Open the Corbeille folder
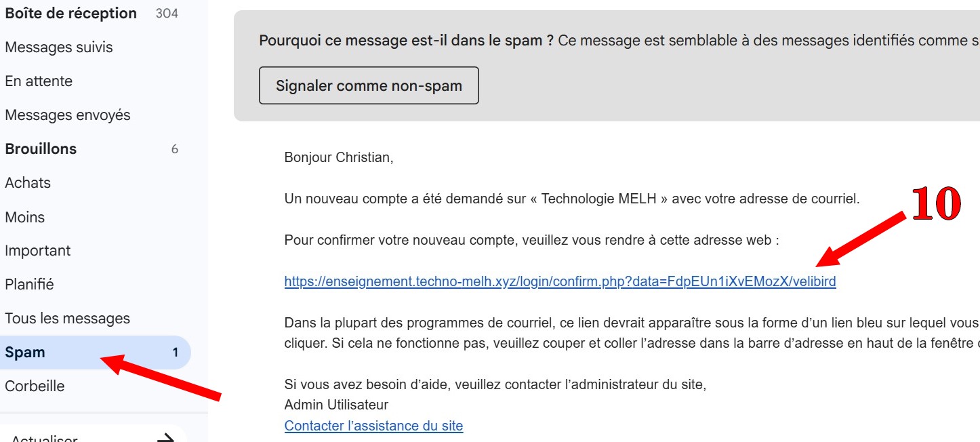 [35, 386]
